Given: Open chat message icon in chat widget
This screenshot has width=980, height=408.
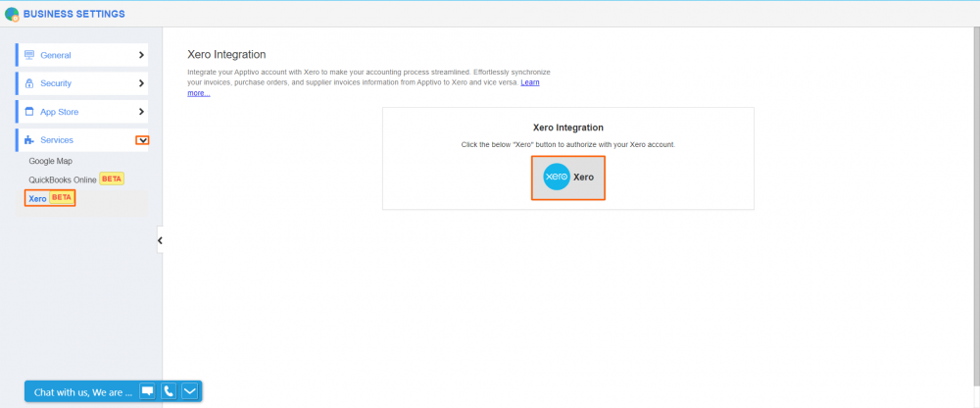Looking at the screenshot, I should tap(147, 391).
